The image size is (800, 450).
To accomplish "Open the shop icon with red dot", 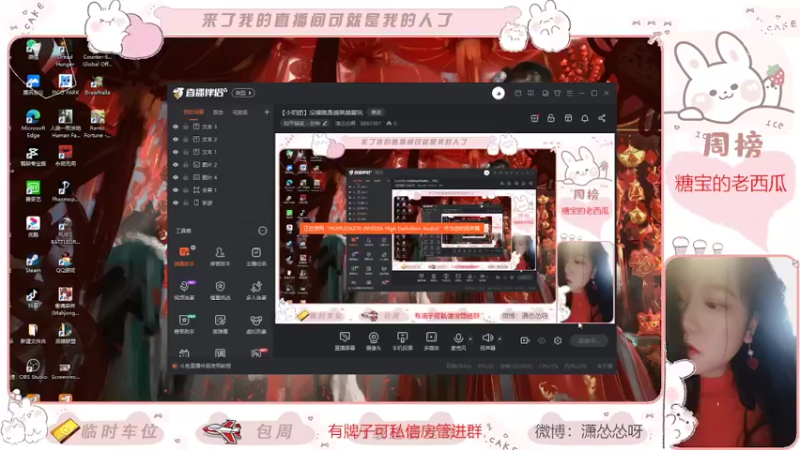I will [x=534, y=118].
